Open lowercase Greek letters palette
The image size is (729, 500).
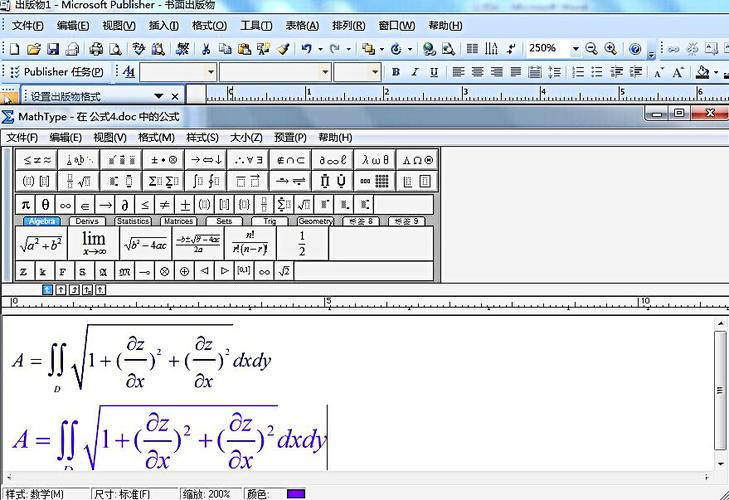(x=375, y=160)
